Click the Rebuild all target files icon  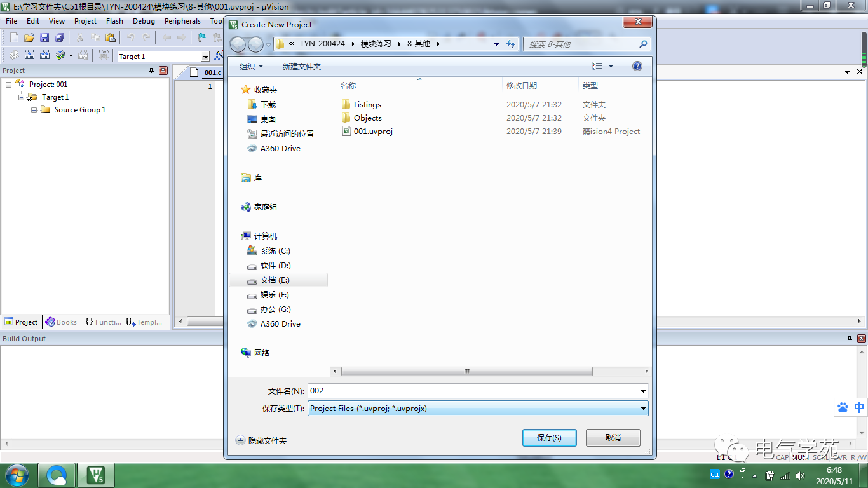[45, 56]
